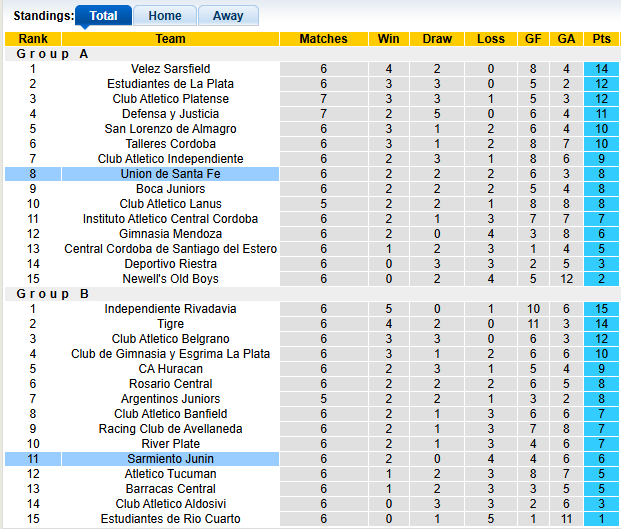Image resolution: width=621 pixels, height=529 pixels.
Task: Click the River Plate team name
Action: 170,444
